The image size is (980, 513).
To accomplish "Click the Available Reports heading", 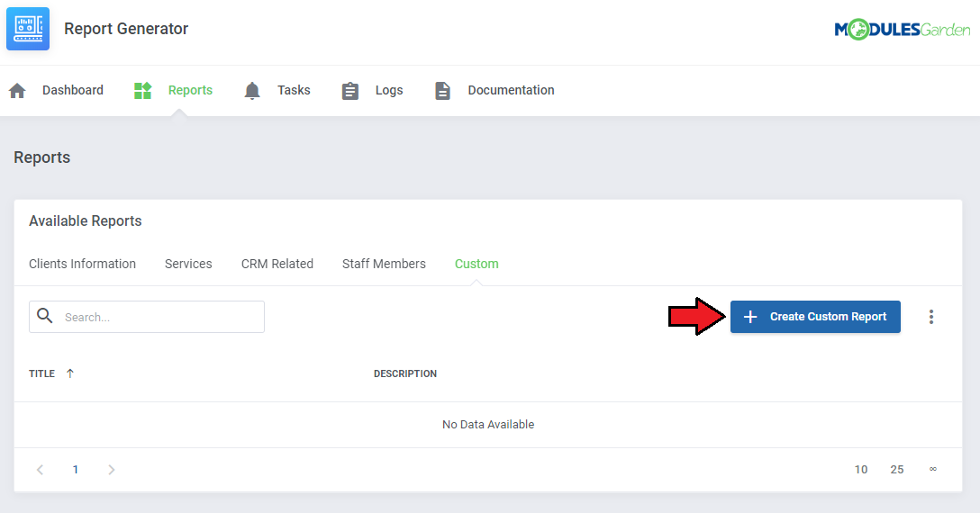I will (x=85, y=220).
